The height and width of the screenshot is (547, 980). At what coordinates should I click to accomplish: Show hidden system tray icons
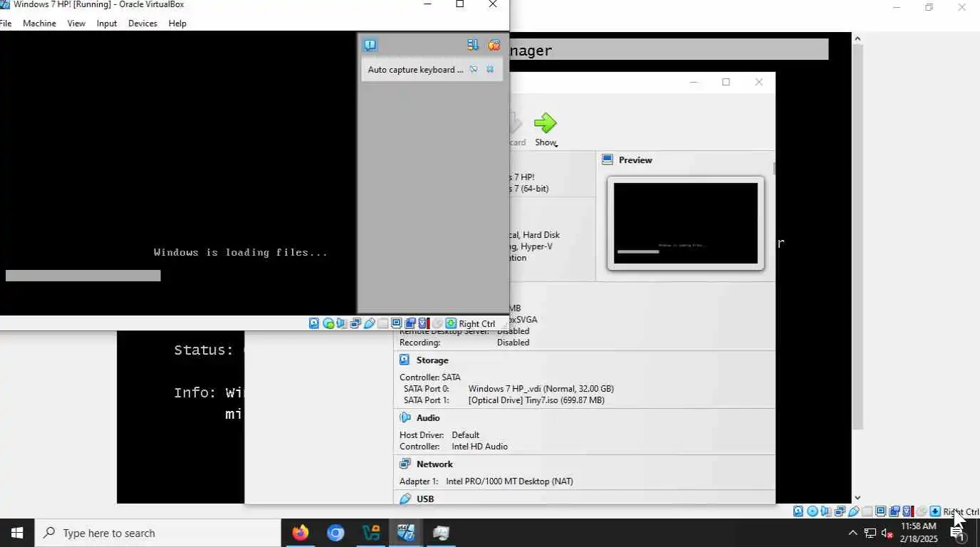(853, 533)
